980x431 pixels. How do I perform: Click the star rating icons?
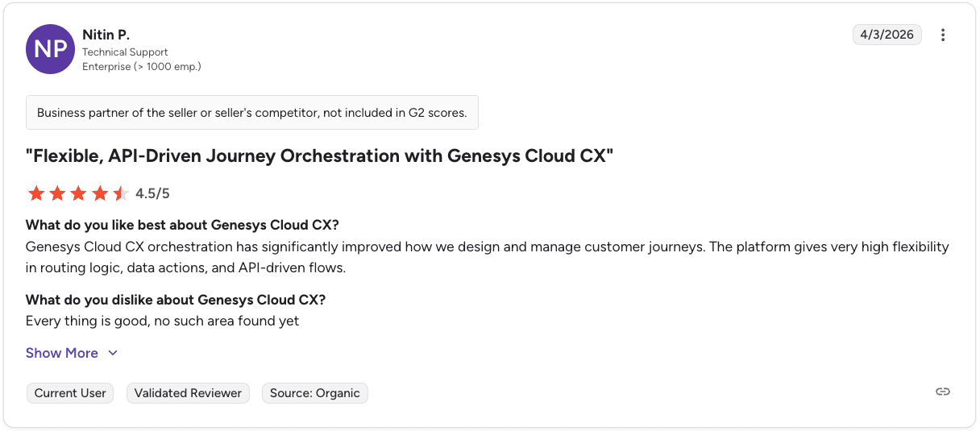[78, 193]
